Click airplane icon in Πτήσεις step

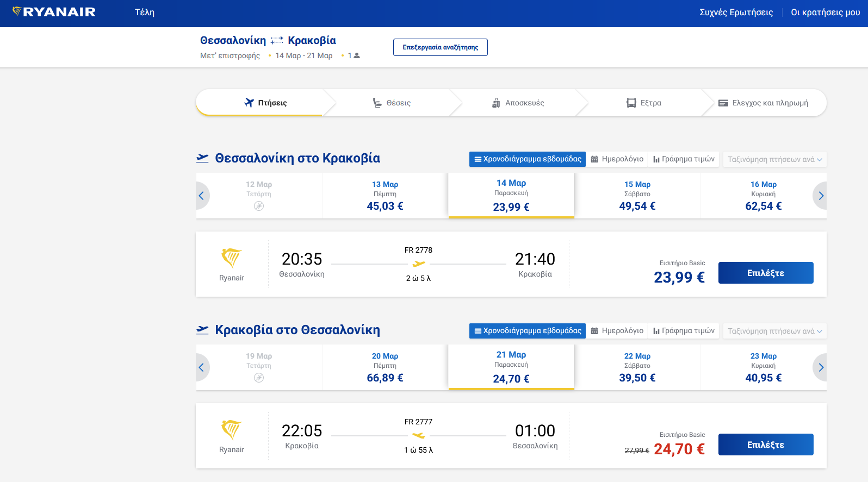[x=249, y=102]
